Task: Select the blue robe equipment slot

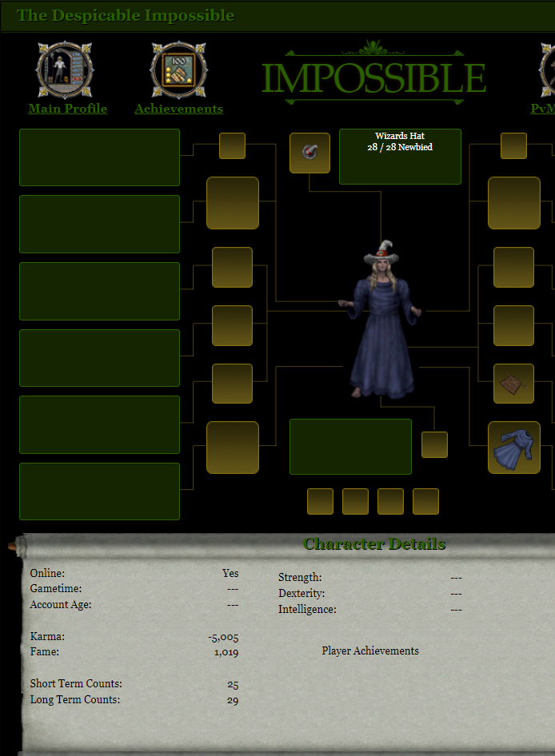Action: pyautogui.click(x=514, y=448)
